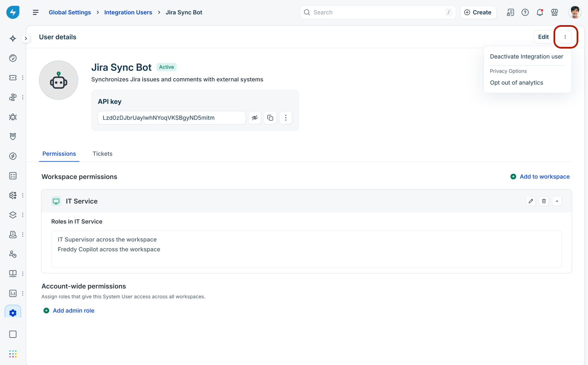Image resolution: width=588 pixels, height=365 pixels.
Task: Copy the API key to clipboard
Action: [270, 118]
